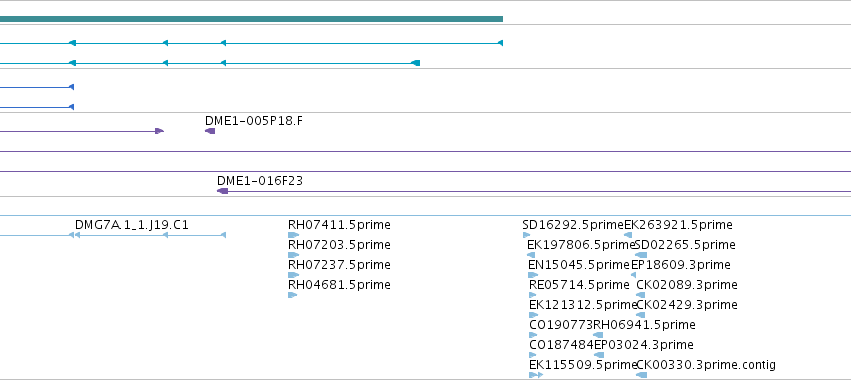Select the EN15045.5prime label
Image resolution: width=851 pixels, height=380 pixels.
pos(579,265)
